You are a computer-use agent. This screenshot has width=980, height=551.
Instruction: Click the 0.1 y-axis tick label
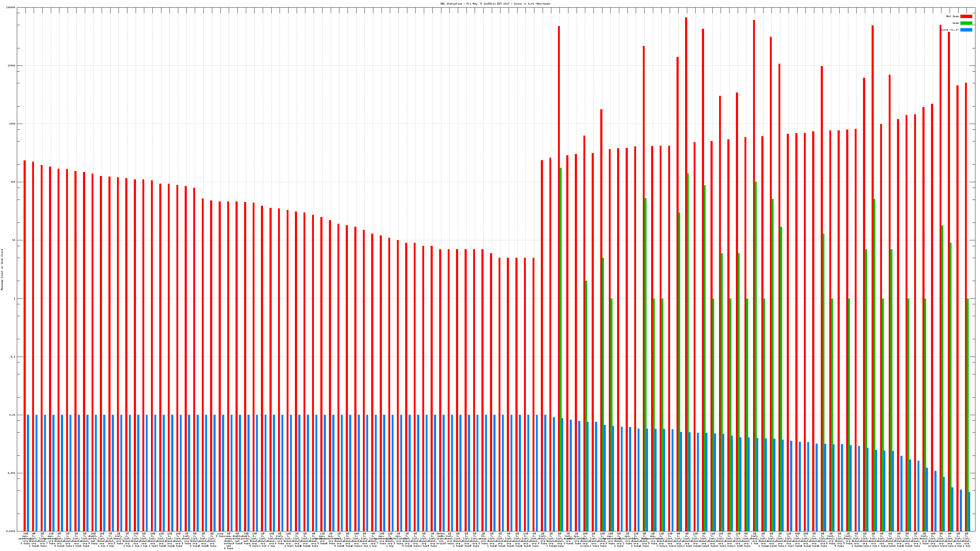[13, 357]
